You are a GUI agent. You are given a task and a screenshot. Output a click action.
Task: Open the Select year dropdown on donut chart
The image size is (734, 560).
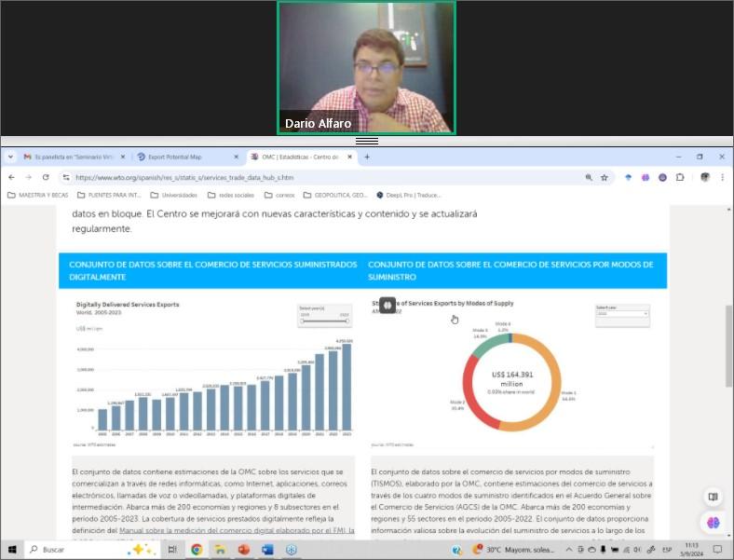click(621, 314)
